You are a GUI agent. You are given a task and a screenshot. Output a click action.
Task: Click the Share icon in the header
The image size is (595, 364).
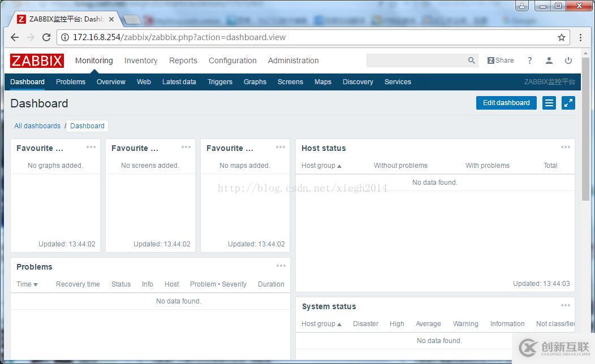click(x=500, y=60)
